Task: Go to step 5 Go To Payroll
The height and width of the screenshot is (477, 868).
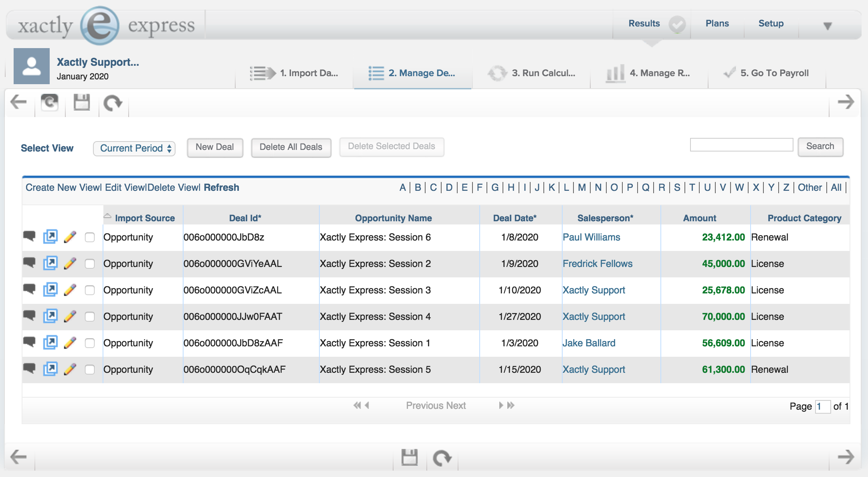Action: [x=766, y=73]
